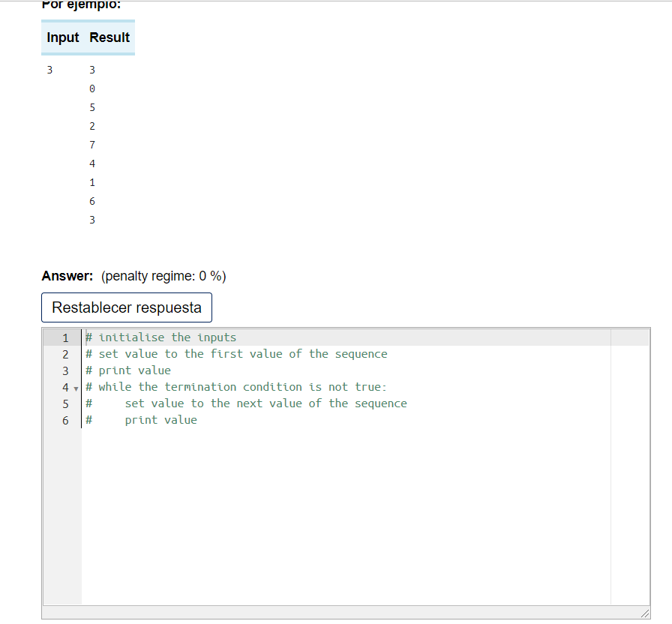Select the 'Input' table header
The width and height of the screenshot is (672, 624).
point(62,37)
